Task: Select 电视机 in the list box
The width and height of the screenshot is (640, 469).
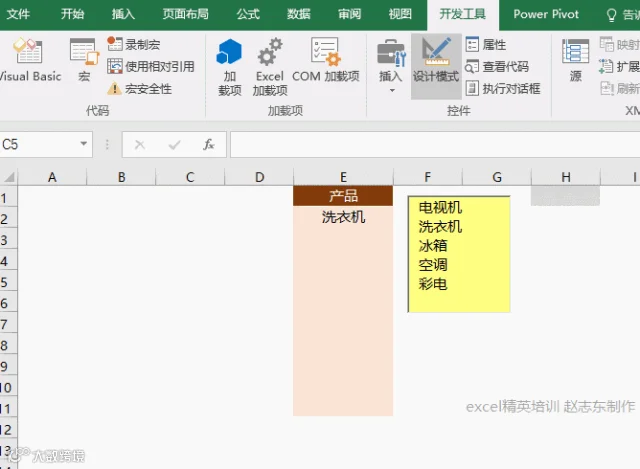Action: coord(440,207)
